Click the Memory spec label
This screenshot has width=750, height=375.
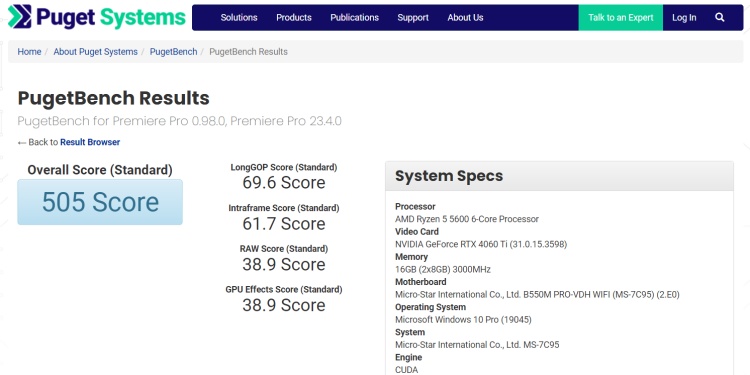point(411,257)
